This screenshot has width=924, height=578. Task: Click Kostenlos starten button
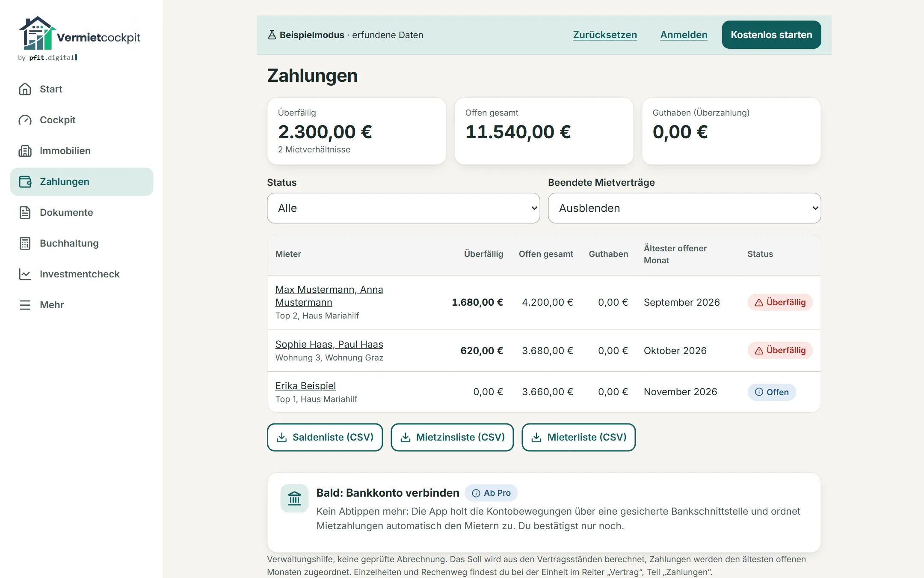pos(771,35)
